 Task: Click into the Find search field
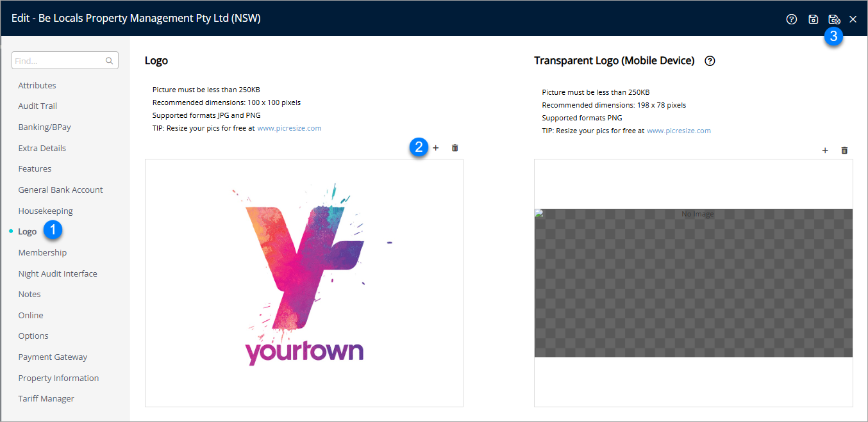(58, 61)
